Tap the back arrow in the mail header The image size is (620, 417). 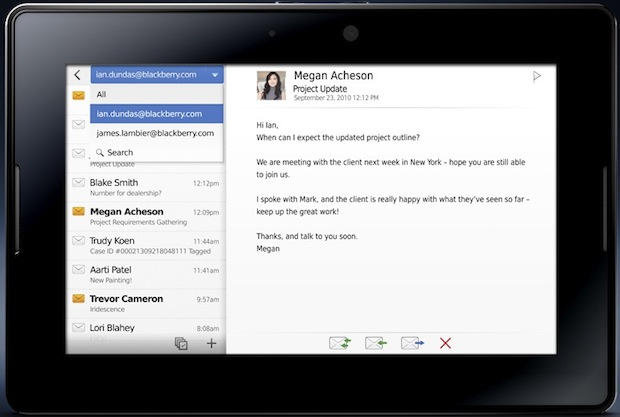(78, 75)
